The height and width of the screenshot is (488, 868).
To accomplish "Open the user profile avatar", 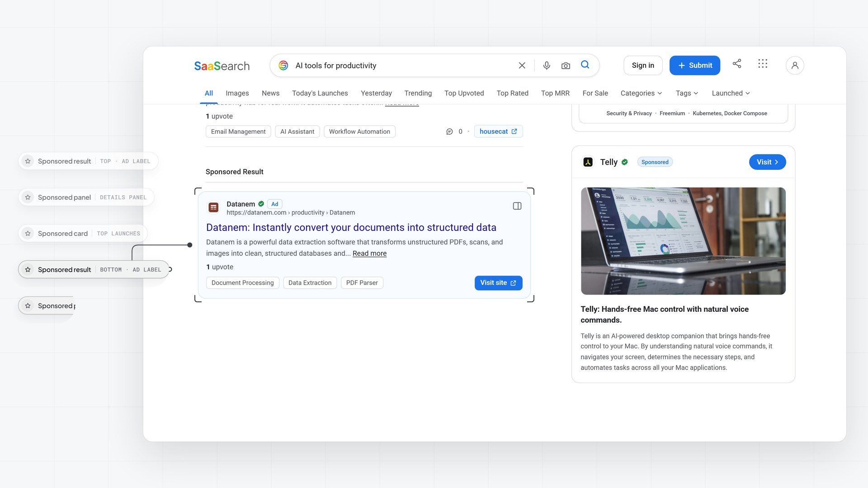I will [795, 66].
